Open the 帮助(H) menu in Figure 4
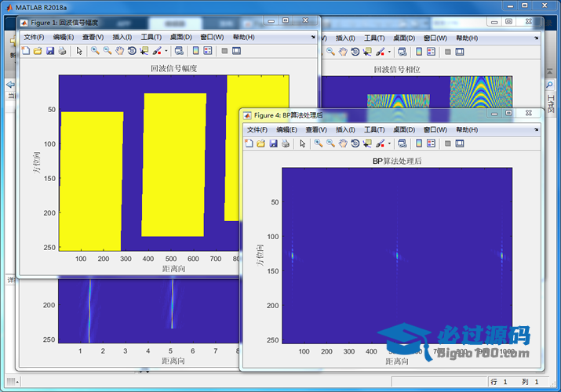The width and height of the screenshot is (561, 392). tap(467, 129)
